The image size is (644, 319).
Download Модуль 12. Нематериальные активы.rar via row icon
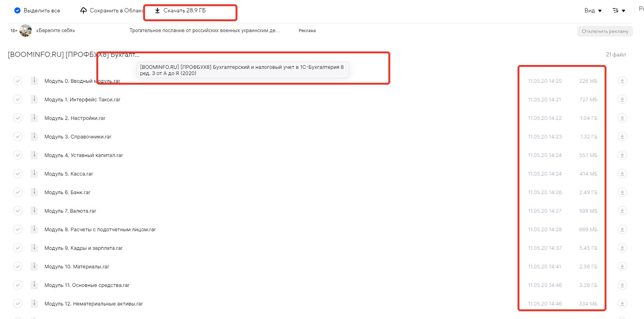622,304
